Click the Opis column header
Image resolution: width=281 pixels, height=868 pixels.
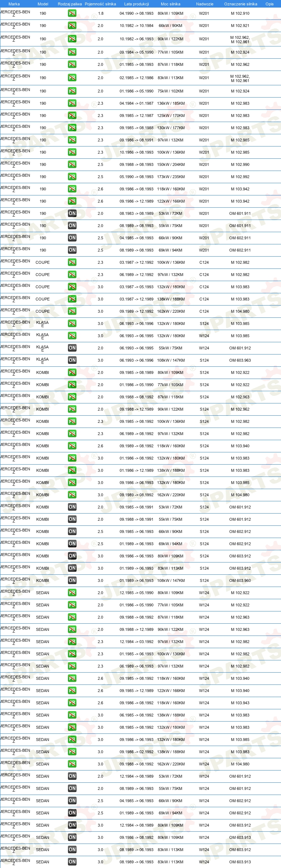(270, 4)
